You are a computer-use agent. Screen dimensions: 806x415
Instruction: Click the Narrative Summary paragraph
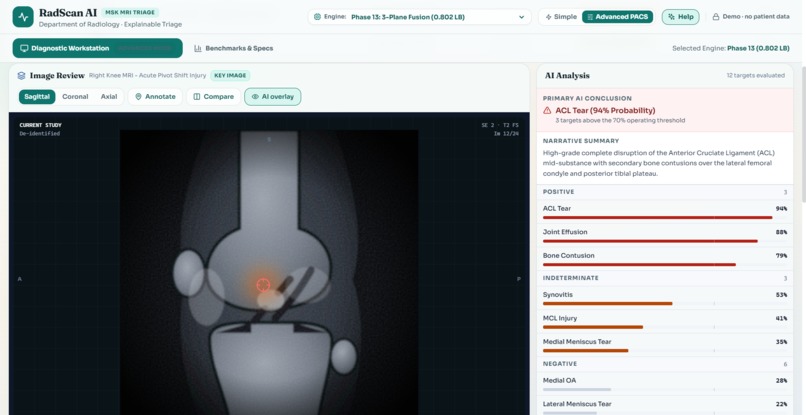[658, 163]
